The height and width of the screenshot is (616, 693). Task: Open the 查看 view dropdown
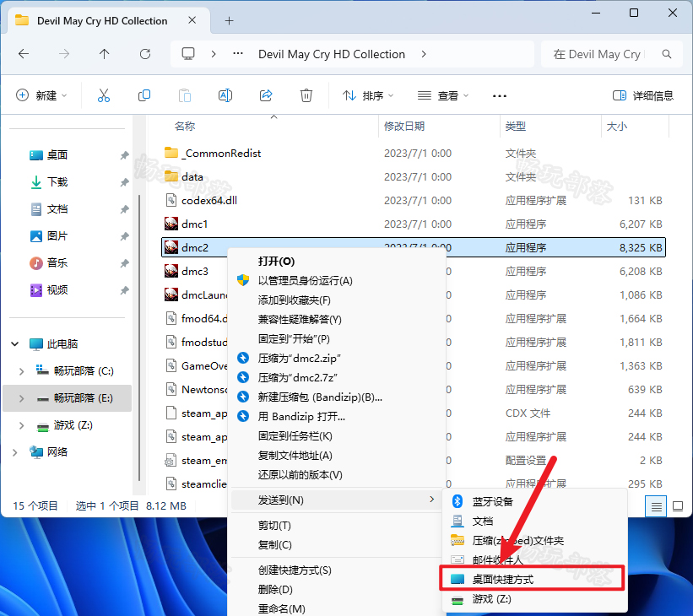(x=443, y=95)
